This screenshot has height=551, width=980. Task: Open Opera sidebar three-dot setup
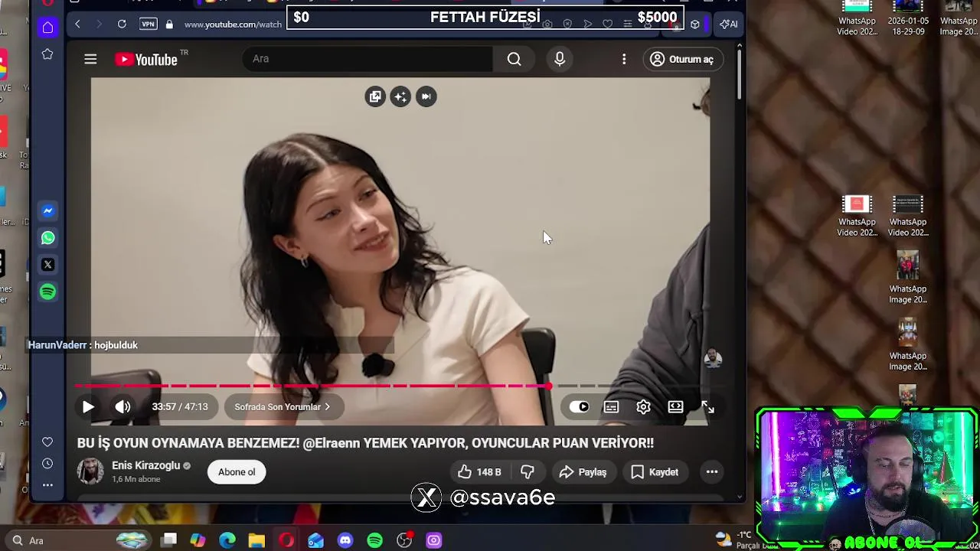pyautogui.click(x=47, y=484)
